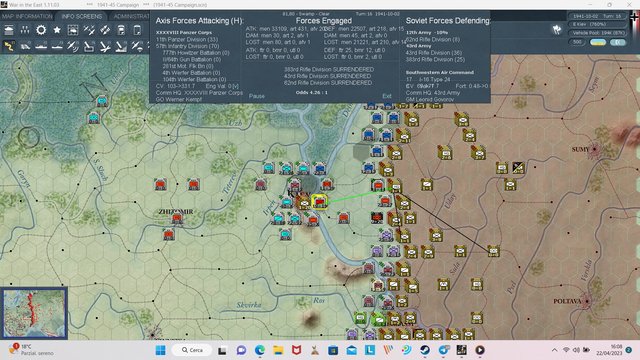Image resolution: width=640 pixels, height=360 pixels.
Task: Select the naval transport ship mode icon
Action: [x=41, y=47]
